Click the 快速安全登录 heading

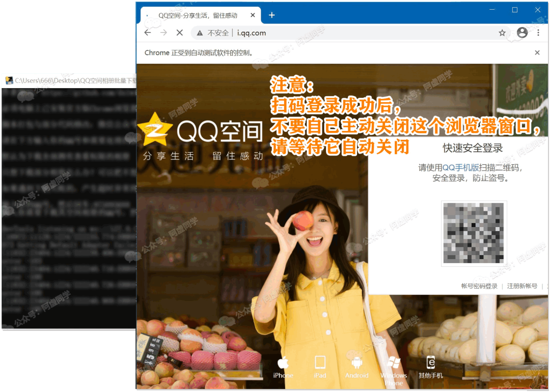(473, 148)
